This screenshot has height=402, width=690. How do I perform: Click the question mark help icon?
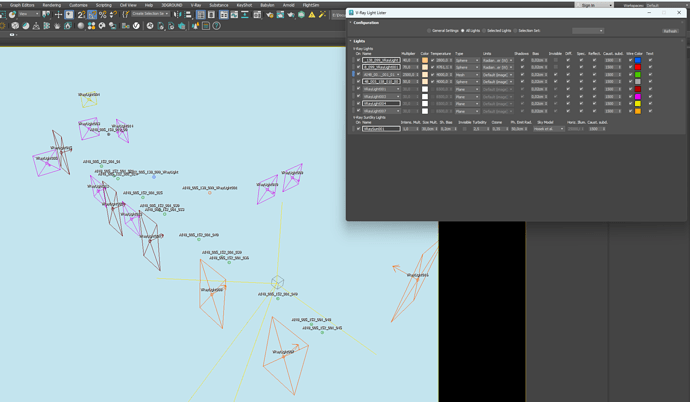(217, 26)
